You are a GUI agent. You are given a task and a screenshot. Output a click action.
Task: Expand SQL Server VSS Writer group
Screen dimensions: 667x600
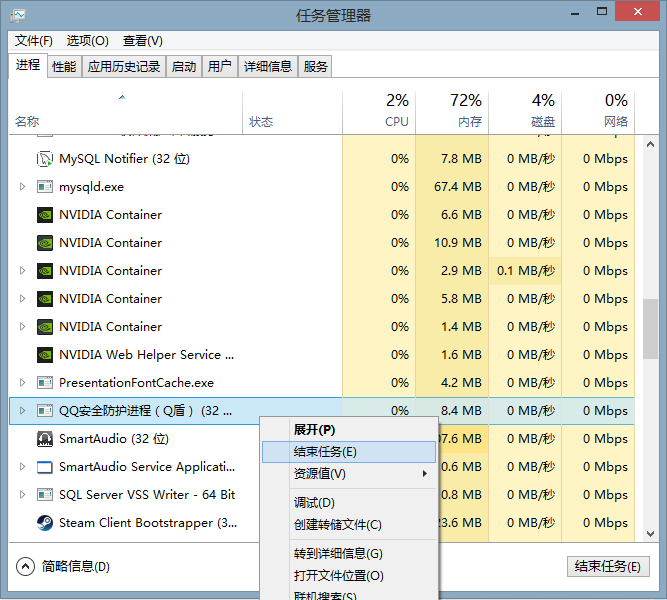(22, 495)
